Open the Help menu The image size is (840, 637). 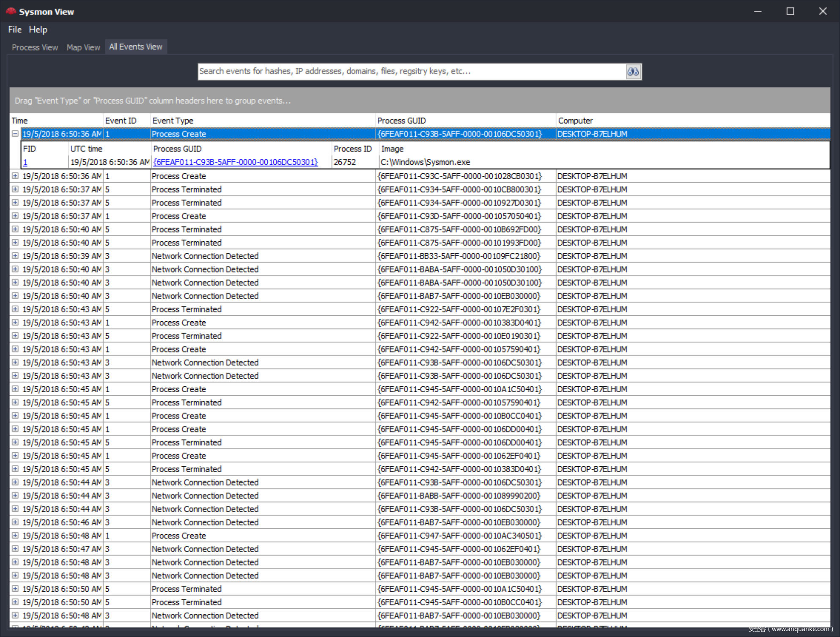click(38, 30)
